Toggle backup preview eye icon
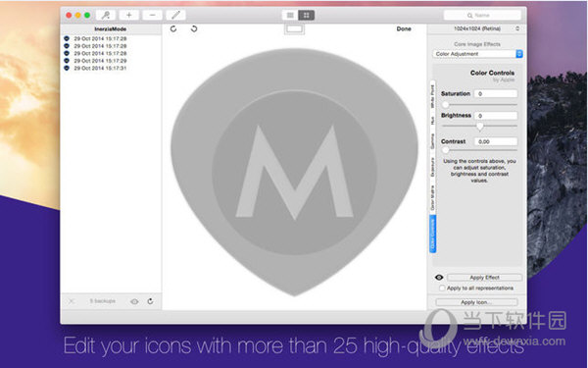 (x=134, y=301)
